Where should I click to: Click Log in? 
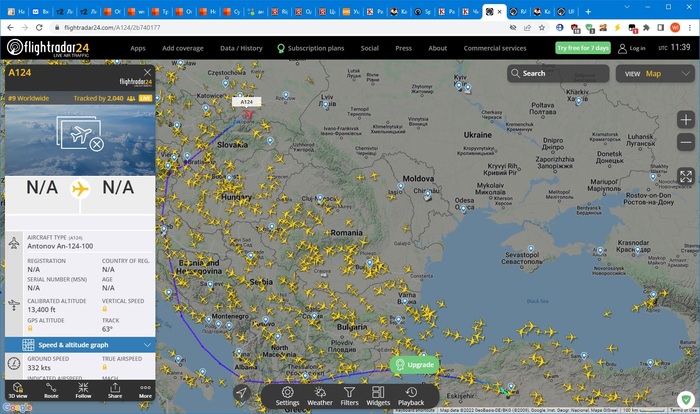632,48
